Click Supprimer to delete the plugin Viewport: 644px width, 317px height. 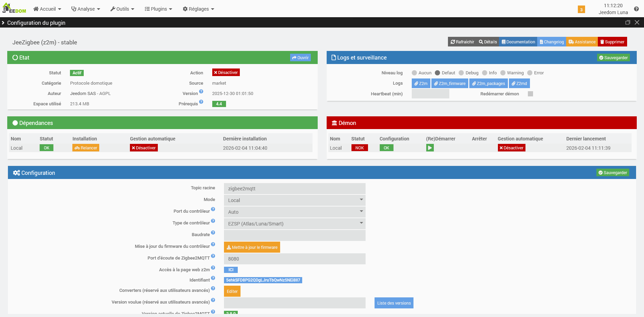pyautogui.click(x=612, y=42)
